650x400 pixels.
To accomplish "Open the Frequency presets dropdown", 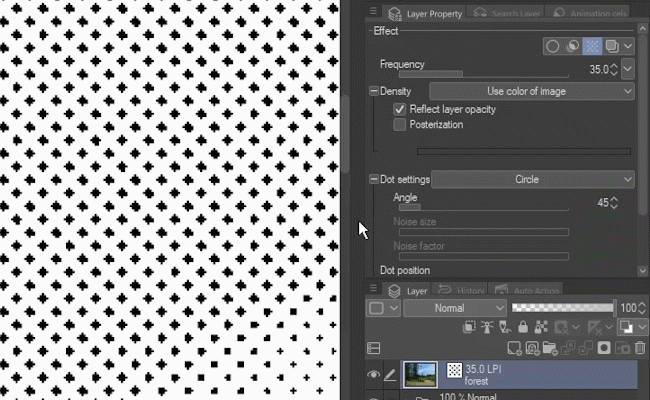I will point(628,69).
